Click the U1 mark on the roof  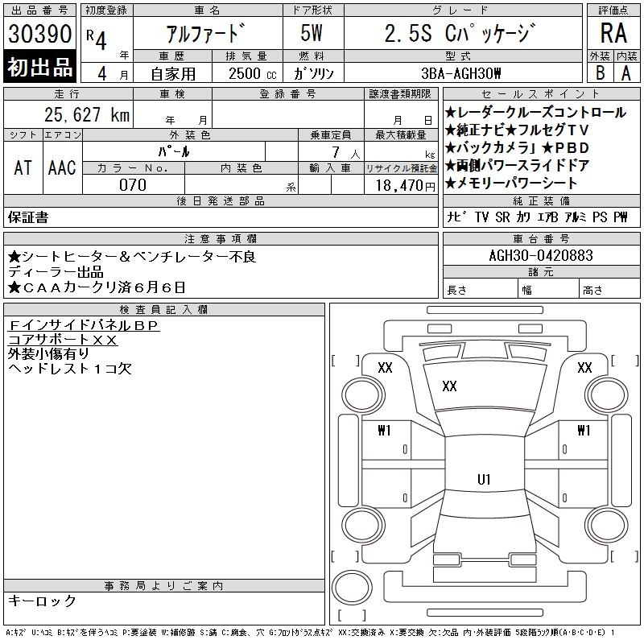[x=485, y=479]
